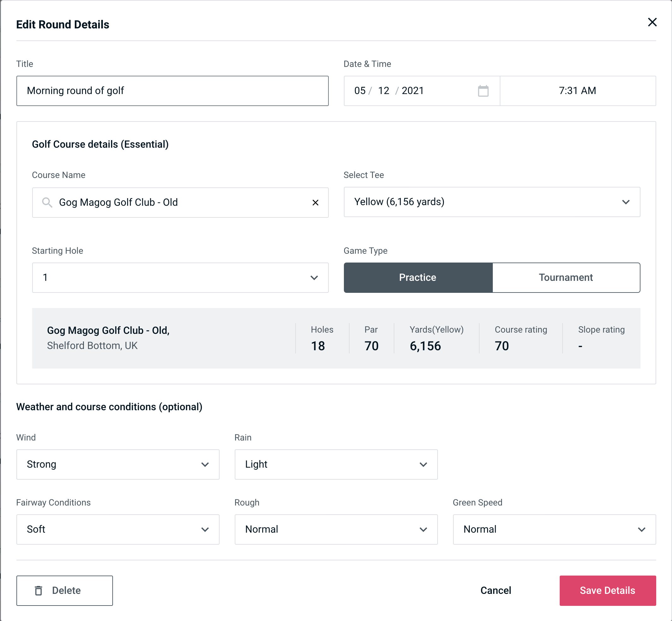This screenshot has height=621, width=672.
Task: Expand the Fairway Conditions dropdown
Action: pyautogui.click(x=117, y=529)
